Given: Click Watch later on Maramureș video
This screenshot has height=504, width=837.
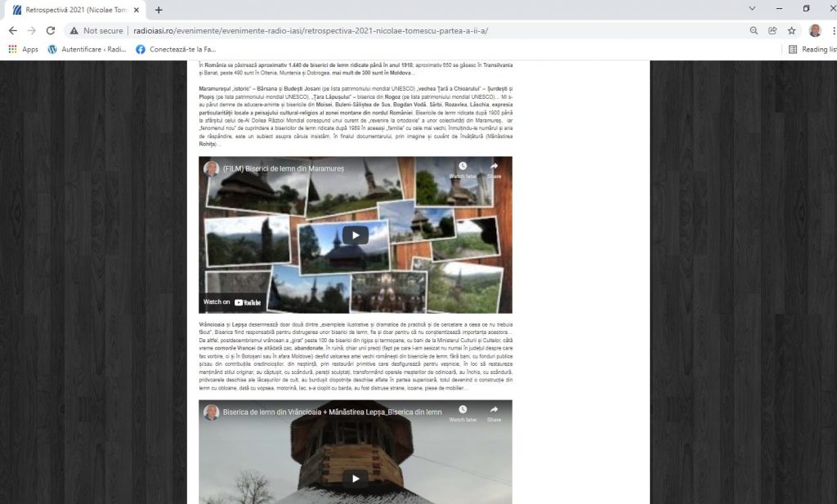Looking at the screenshot, I should [462, 170].
